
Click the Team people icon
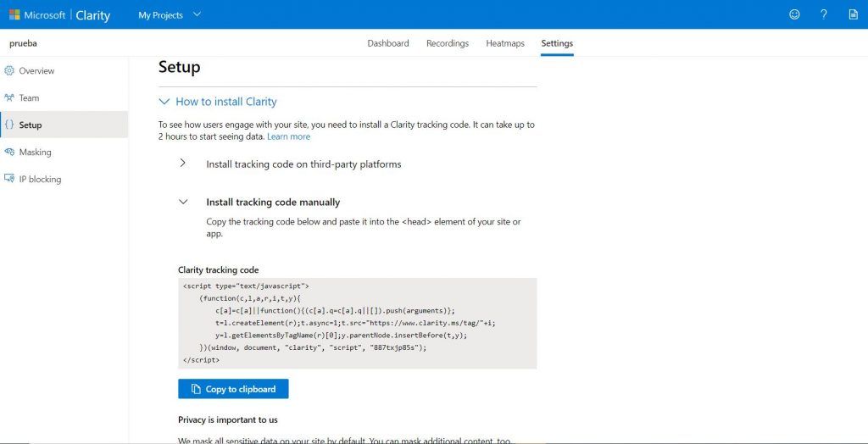tap(8, 98)
